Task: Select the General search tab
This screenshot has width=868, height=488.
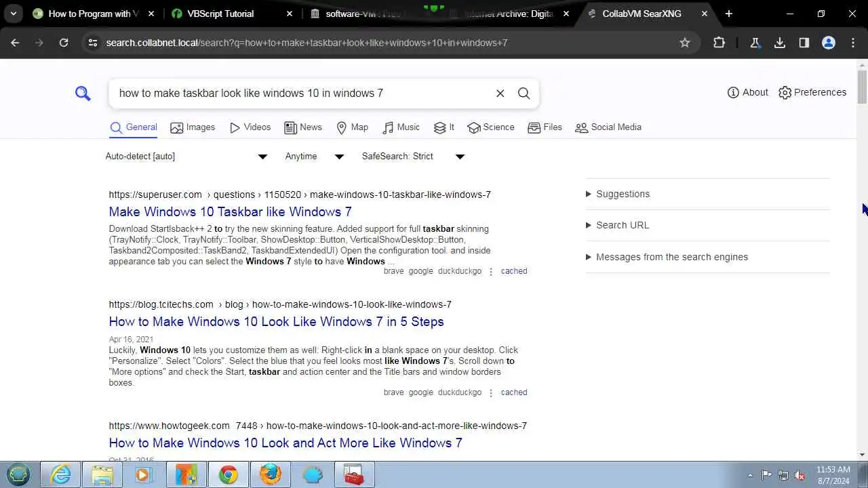Action: point(134,127)
